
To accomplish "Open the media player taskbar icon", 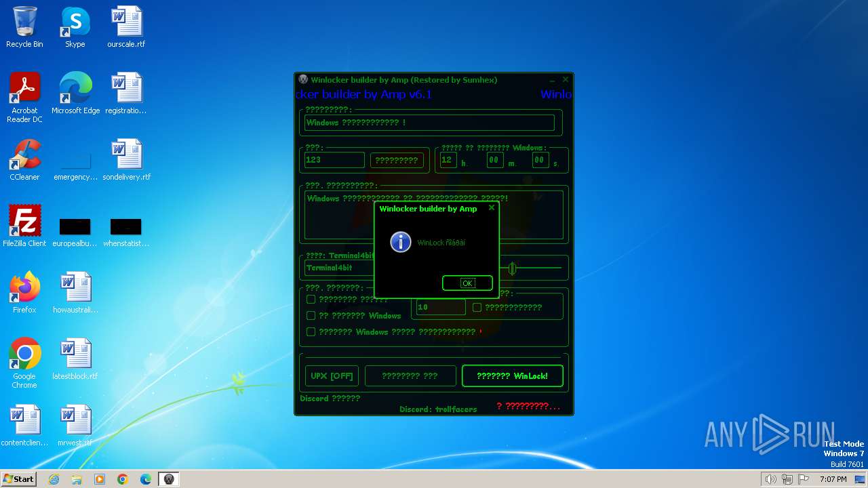I will [x=100, y=479].
